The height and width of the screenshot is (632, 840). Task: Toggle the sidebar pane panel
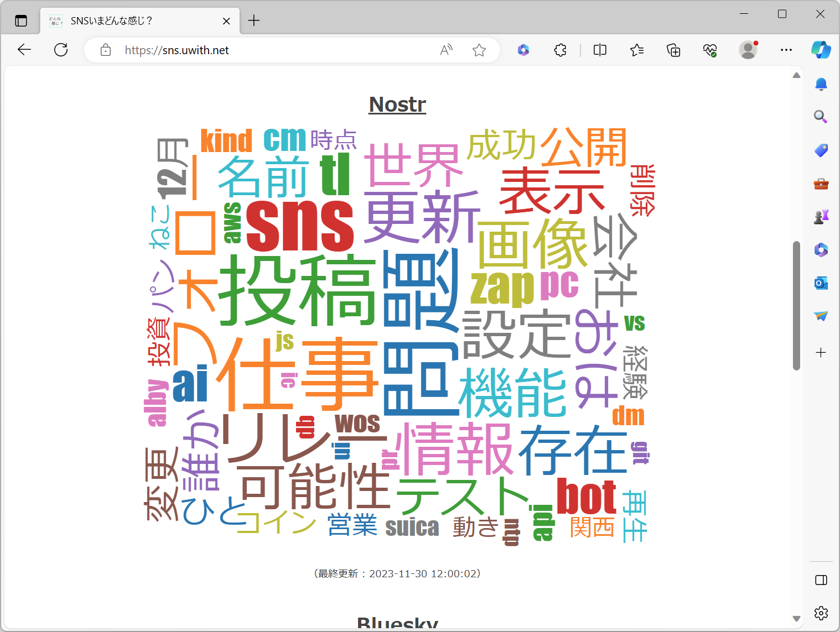coord(821,580)
